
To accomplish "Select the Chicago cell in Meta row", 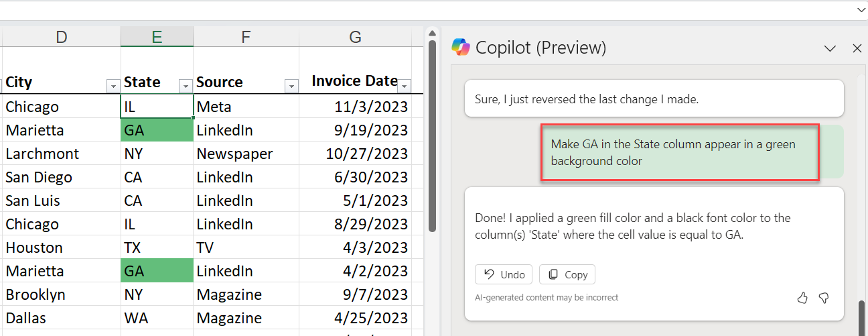I will [x=62, y=107].
